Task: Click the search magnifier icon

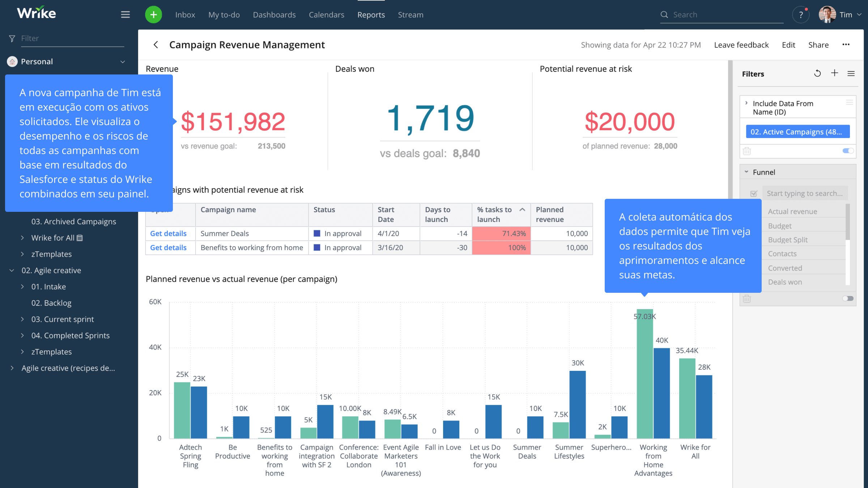Action: coord(664,14)
